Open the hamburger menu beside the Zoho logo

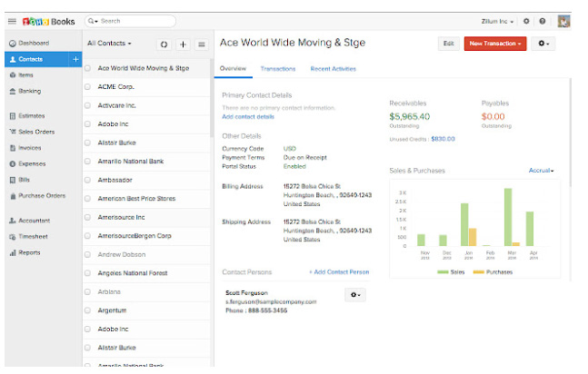coord(12,22)
